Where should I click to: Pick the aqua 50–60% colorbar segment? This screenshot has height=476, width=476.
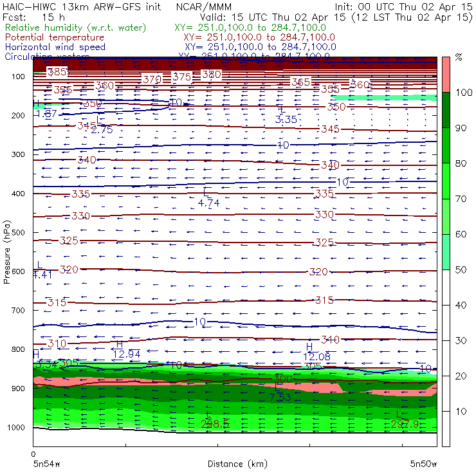click(x=446, y=252)
